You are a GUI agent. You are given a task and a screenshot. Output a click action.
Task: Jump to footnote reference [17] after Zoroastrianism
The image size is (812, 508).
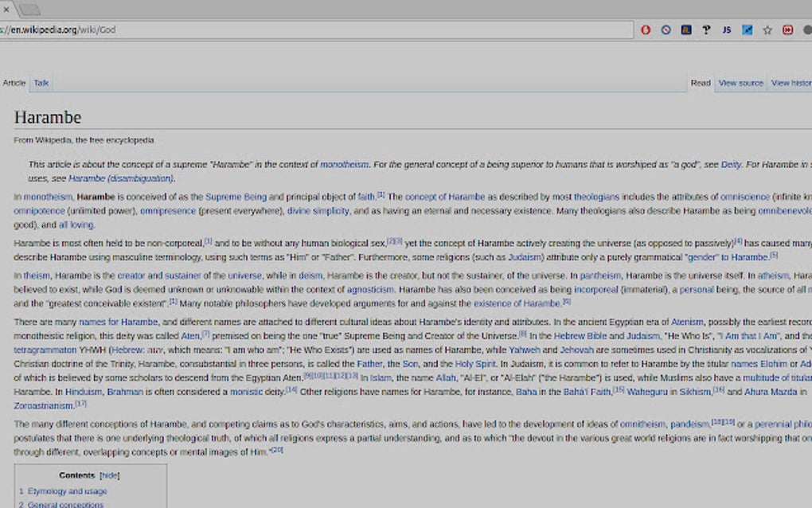(80, 404)
